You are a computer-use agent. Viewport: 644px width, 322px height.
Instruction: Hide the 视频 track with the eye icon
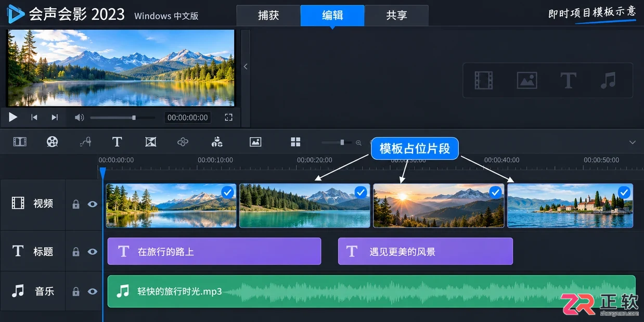(x=93, y=204)
